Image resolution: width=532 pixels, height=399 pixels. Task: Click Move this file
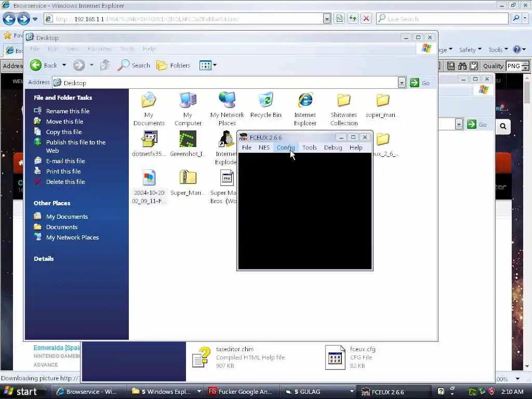[64, 122]
